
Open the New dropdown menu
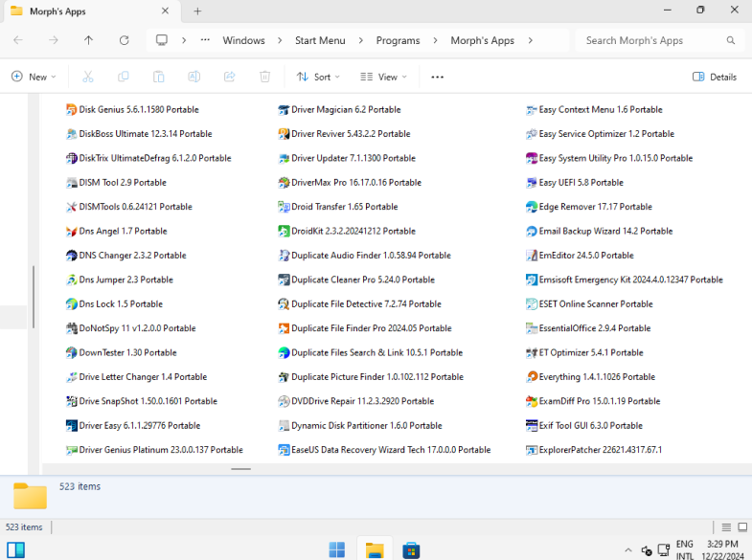point(34,77)
